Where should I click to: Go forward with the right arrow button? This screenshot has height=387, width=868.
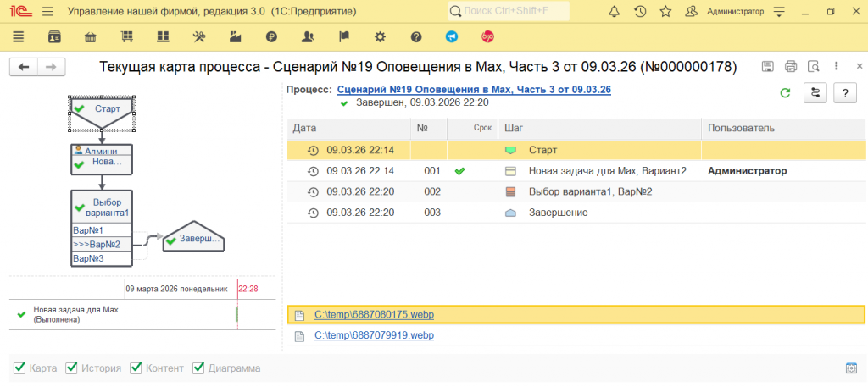pos(52,67)
